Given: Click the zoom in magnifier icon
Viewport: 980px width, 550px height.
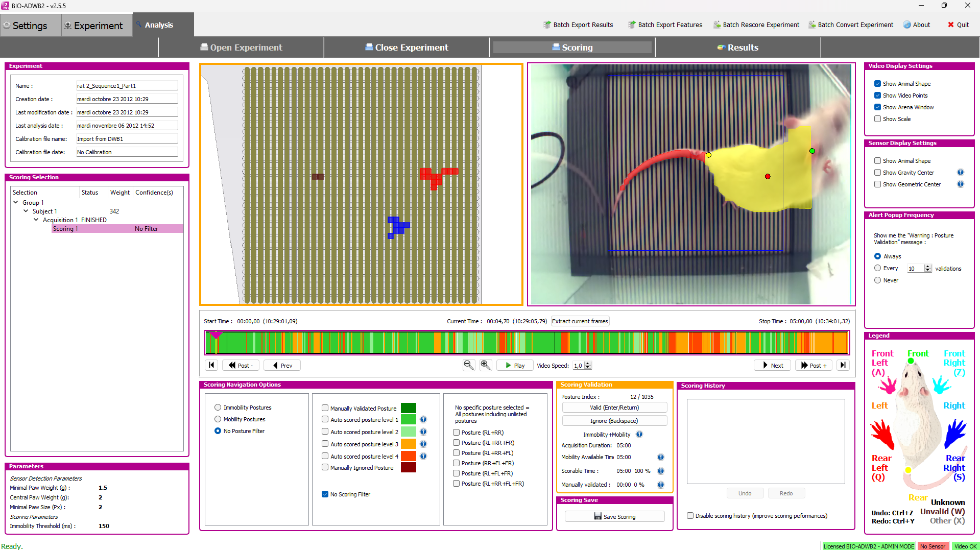Looking at the screenshot, I should pyautogui.click(x=486, y=365).
